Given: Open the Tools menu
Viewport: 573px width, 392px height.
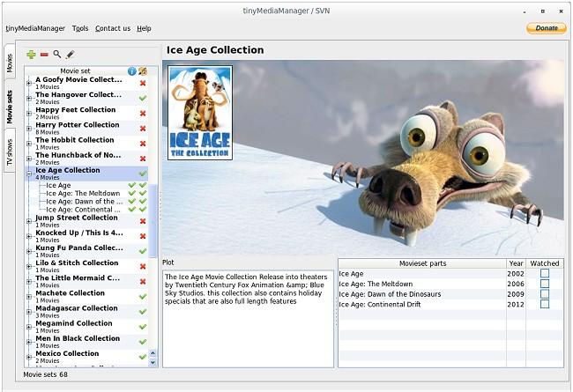Looking at the screenshot, I should 80,28.
